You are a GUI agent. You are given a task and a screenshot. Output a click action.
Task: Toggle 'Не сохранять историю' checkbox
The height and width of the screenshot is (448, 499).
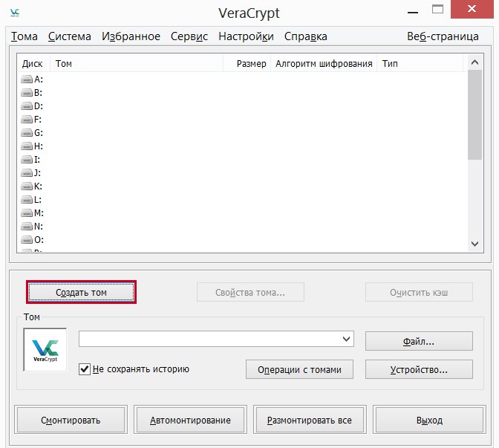point(85,369)
